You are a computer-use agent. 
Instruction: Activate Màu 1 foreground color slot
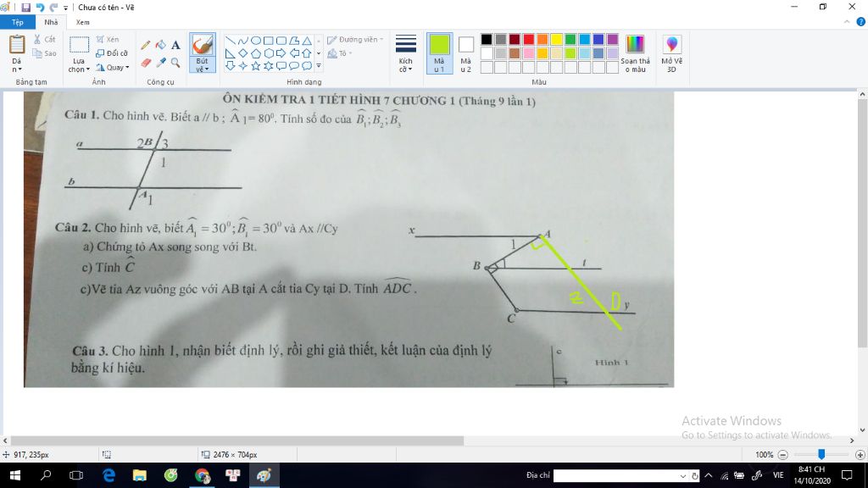point(440,53)
